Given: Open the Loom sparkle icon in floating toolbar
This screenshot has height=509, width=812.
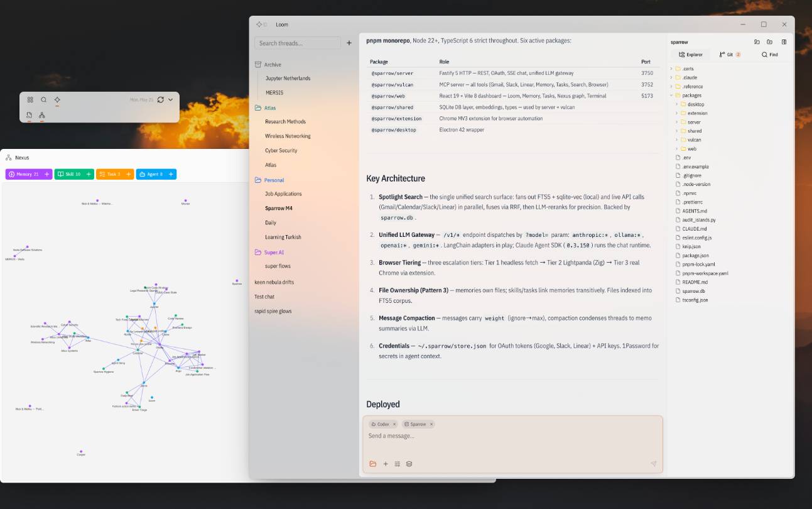Looking at the screenshot, I should pos(57,99).
